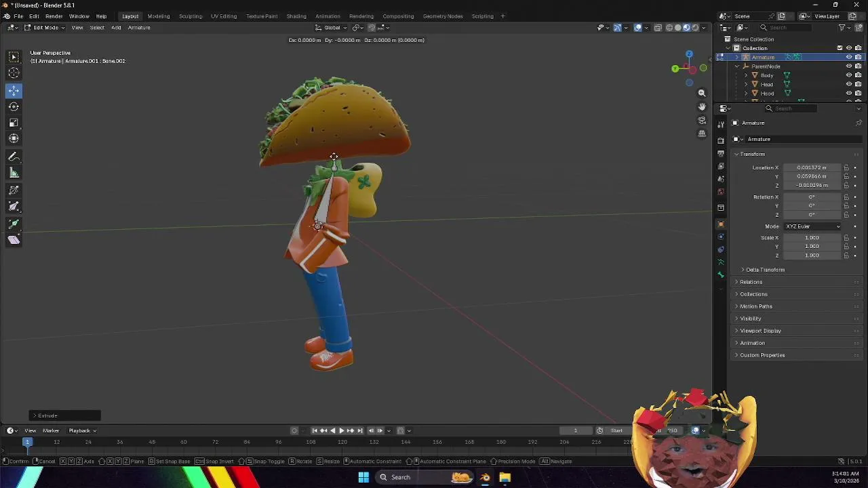Open the Global transform orientation dropdown
Screen dimensions: 868x488
[332, 28]
